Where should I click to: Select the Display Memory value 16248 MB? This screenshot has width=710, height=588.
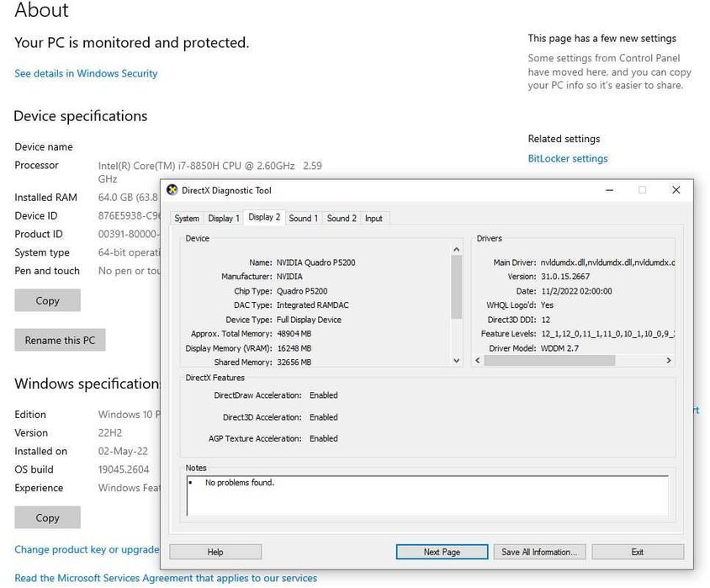[x=294, y=348]
